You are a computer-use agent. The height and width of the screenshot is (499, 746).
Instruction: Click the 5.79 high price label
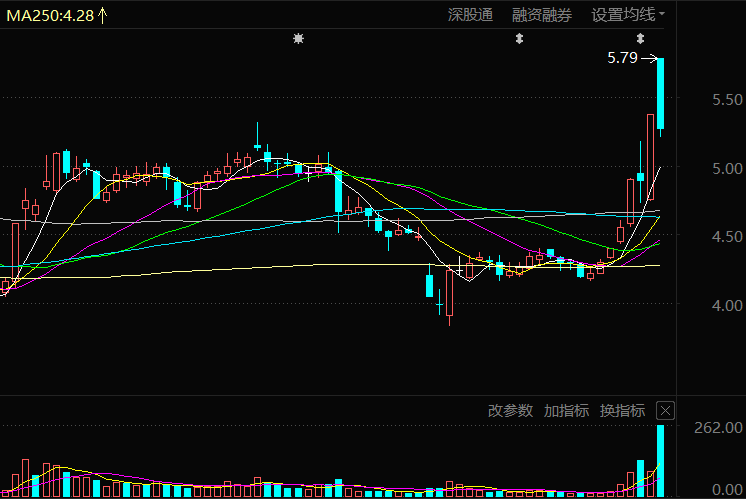click(x=622, y=58)
